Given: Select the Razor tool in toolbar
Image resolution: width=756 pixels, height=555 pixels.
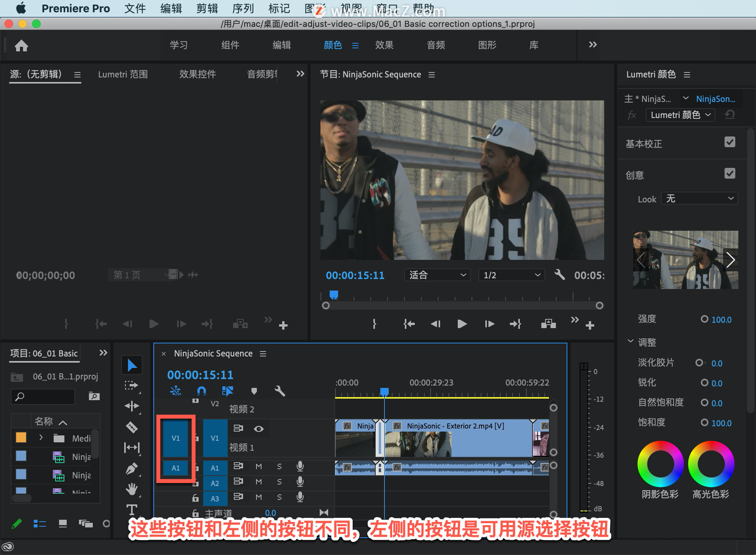Looking at the screenshot, I should pyautogui.click(x=132, y=427).
